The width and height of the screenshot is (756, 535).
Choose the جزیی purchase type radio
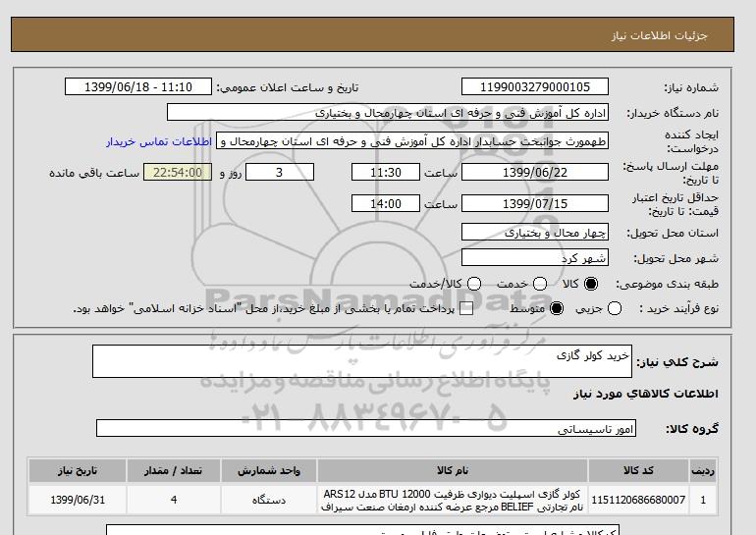click(x=615, y=308)
